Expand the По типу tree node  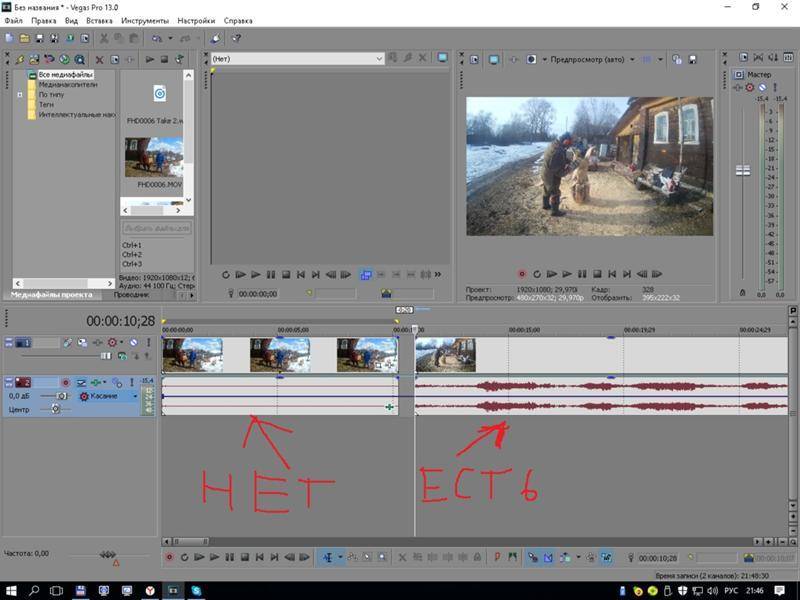tap(20, 95)
